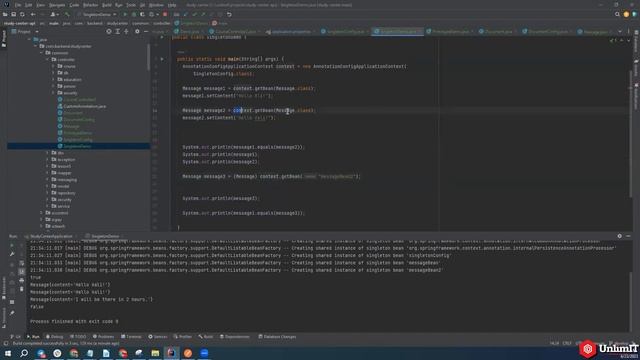This screenshot has height=360, width=640.
Task: Open Database Changes tool window button
Action: [x=277, y=337]
